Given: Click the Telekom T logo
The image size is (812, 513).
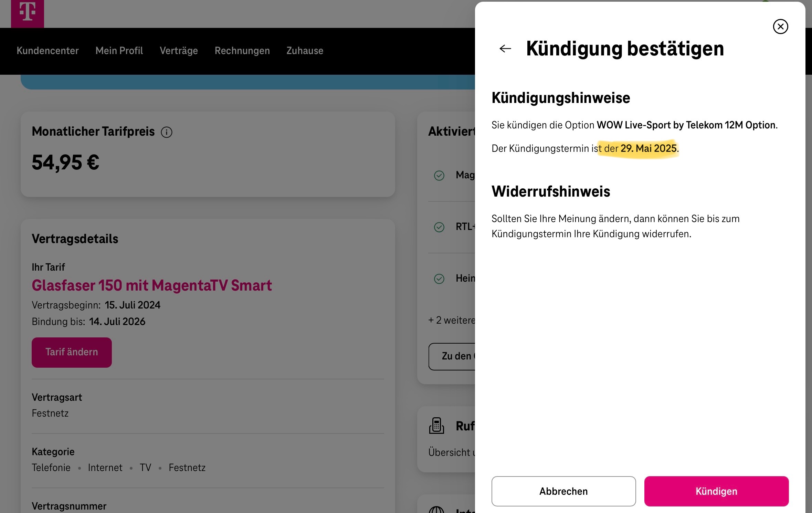Looking at the screenshot, I should [28, 13].
